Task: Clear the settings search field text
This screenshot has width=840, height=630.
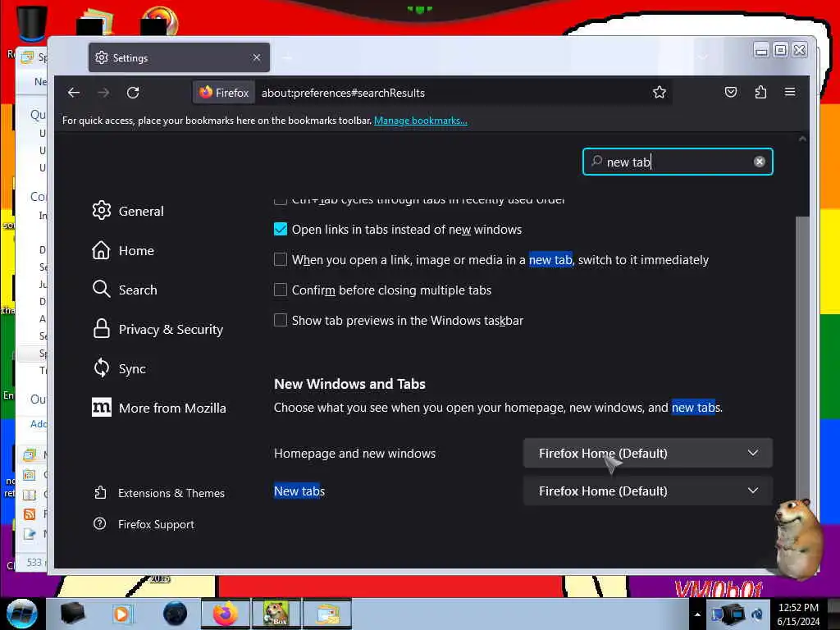Action: [759, 162]
